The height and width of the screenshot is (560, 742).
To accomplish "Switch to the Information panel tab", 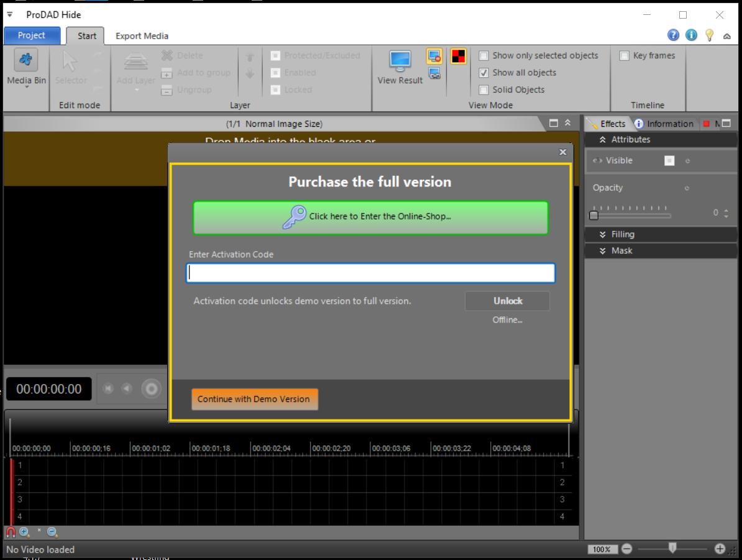I will pyautogui.click(x=664, y=124).
